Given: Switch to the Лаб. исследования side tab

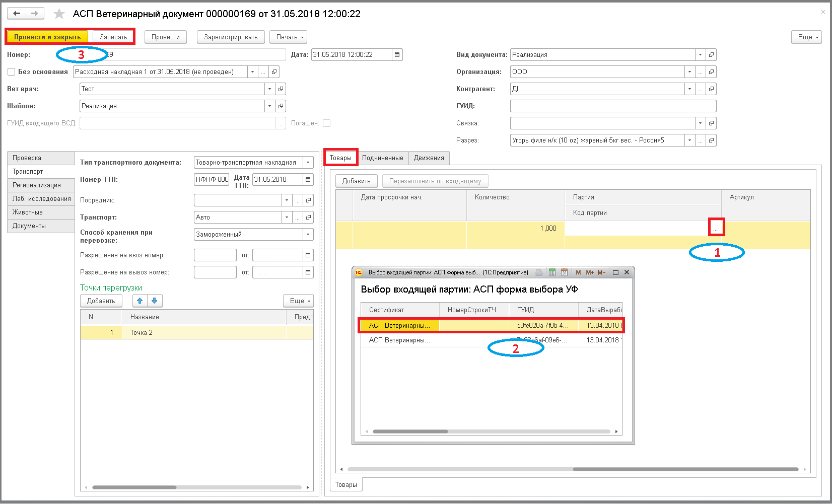Looking at the screenshot, I should 41,198.
